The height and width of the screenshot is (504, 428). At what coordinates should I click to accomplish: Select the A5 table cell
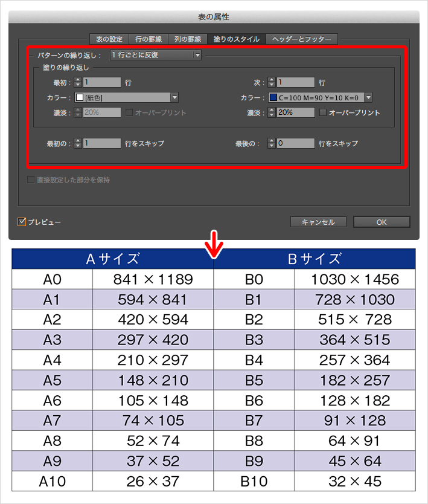click(x=53, y=380)
